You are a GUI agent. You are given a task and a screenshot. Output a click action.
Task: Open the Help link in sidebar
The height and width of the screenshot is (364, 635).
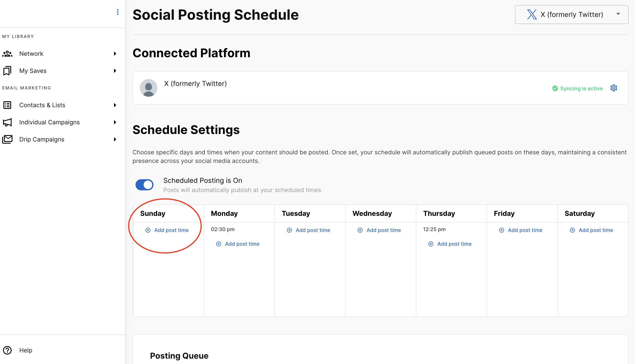coord(26,350)
